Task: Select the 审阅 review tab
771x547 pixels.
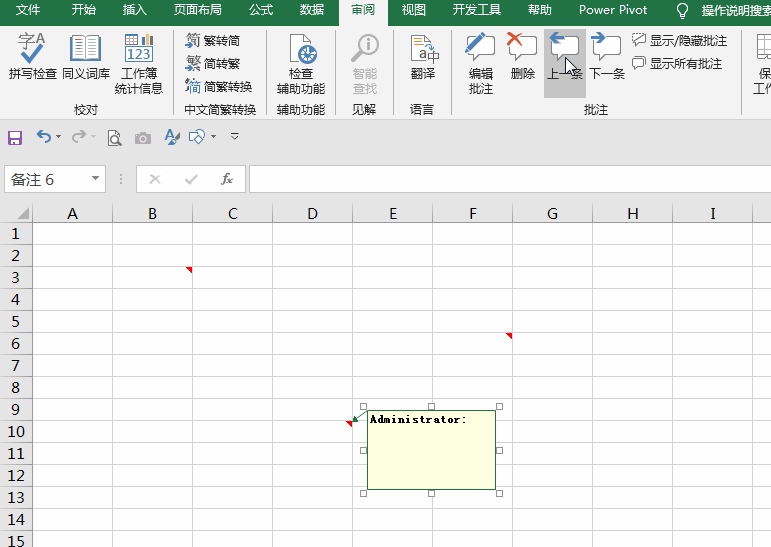Action: coord(363,10)
